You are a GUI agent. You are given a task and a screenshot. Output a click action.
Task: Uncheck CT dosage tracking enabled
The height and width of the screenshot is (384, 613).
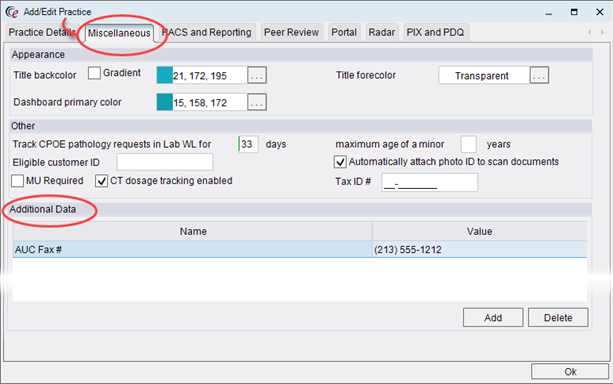(x=101, y=181)
